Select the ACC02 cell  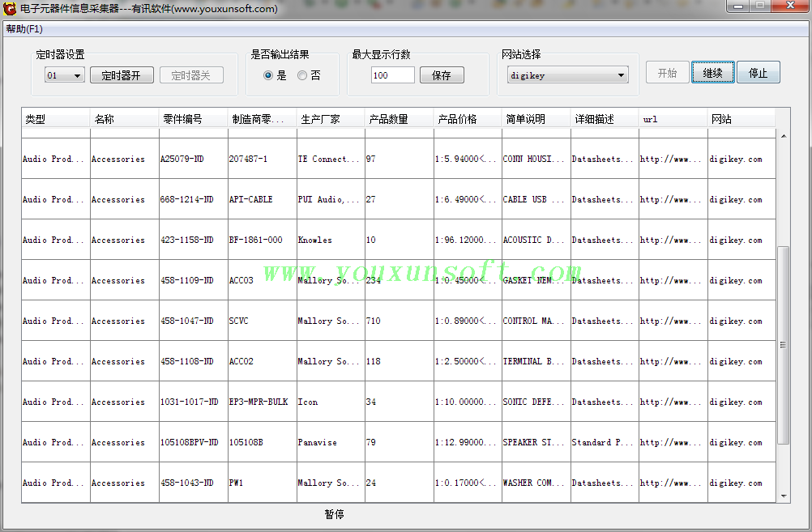[262, 361]
